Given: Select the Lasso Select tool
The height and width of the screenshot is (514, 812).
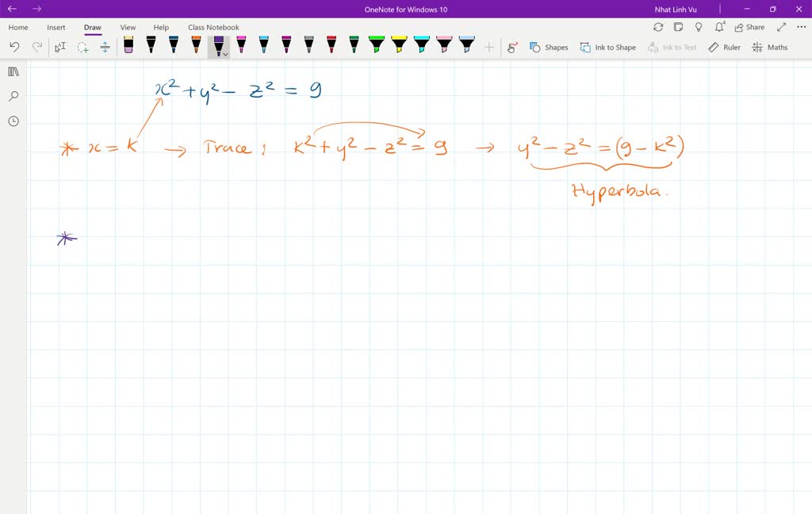Looking at the screenshot, I should (x=82, y=48).
